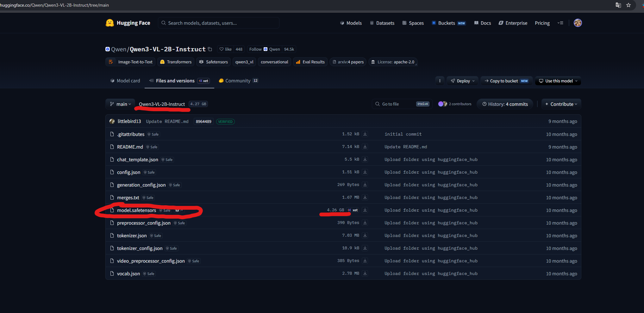Download config.json via download icon
This screenshot has height=313, width=644.
pyautogui.click(x=365, y=172)
